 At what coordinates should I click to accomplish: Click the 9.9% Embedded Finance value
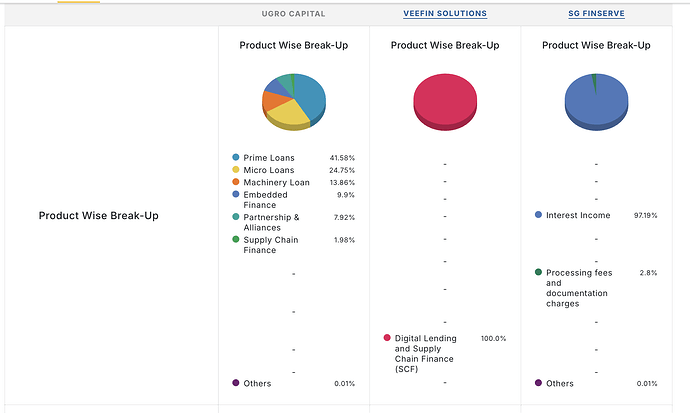click(346, 194)
